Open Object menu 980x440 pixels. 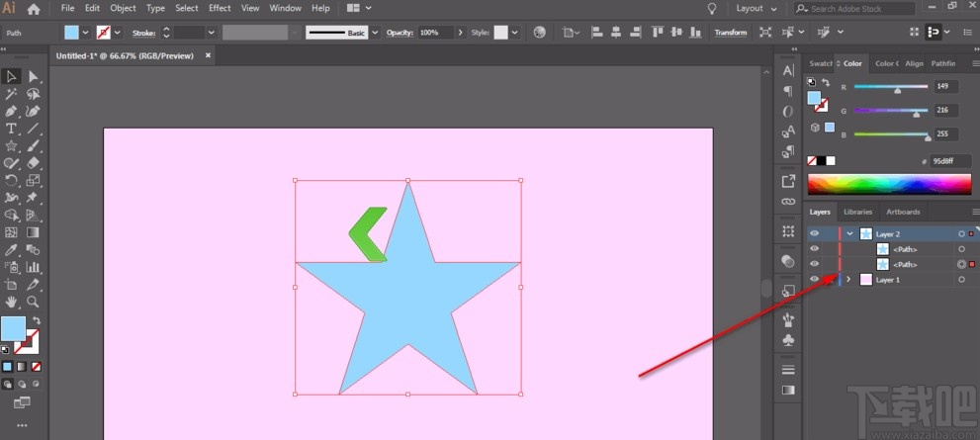pyautogui.click(x=124, y=8)
